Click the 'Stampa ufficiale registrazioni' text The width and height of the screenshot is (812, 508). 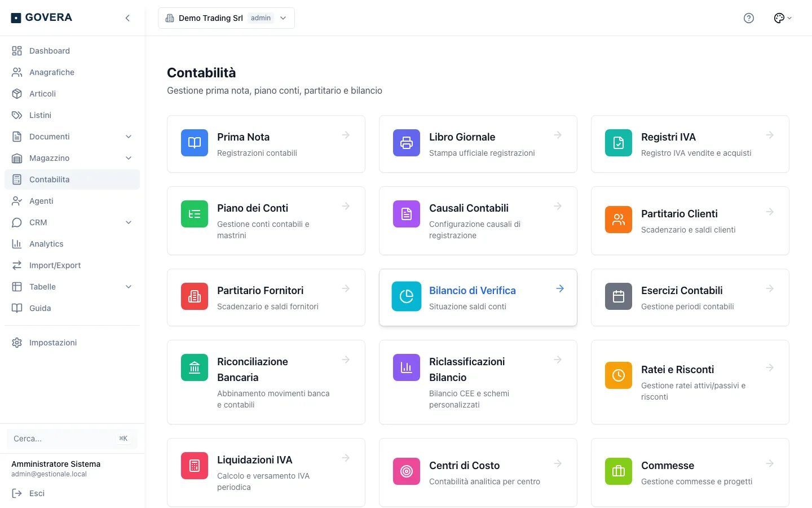[x=482, y=153]
